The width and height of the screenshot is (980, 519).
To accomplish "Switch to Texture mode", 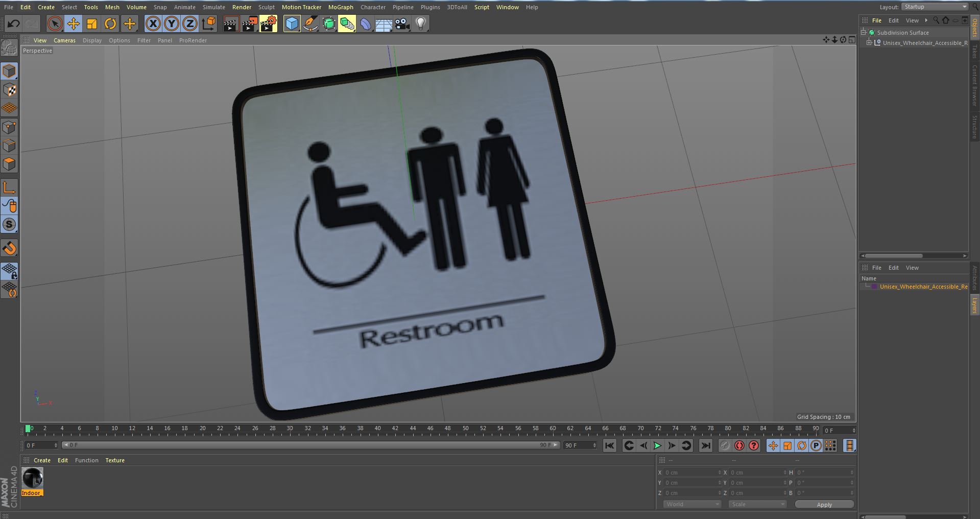I will 9,90.
